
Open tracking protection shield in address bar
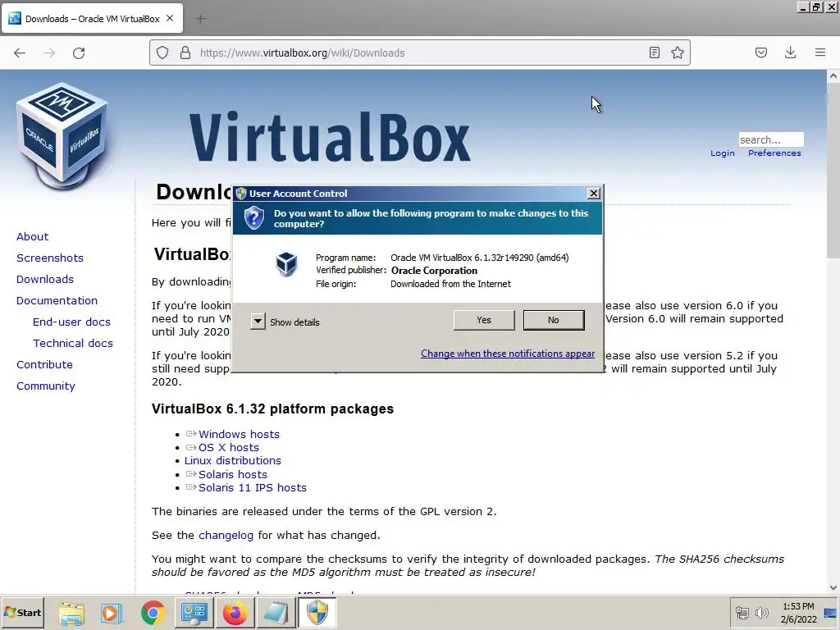[x=162, y=52]
